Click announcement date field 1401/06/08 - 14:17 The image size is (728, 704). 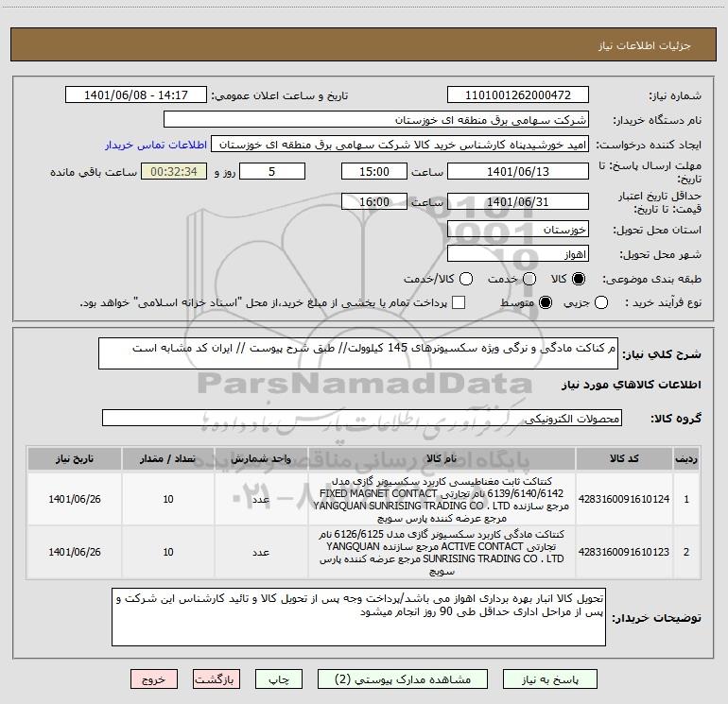click(x=136, y=95)
